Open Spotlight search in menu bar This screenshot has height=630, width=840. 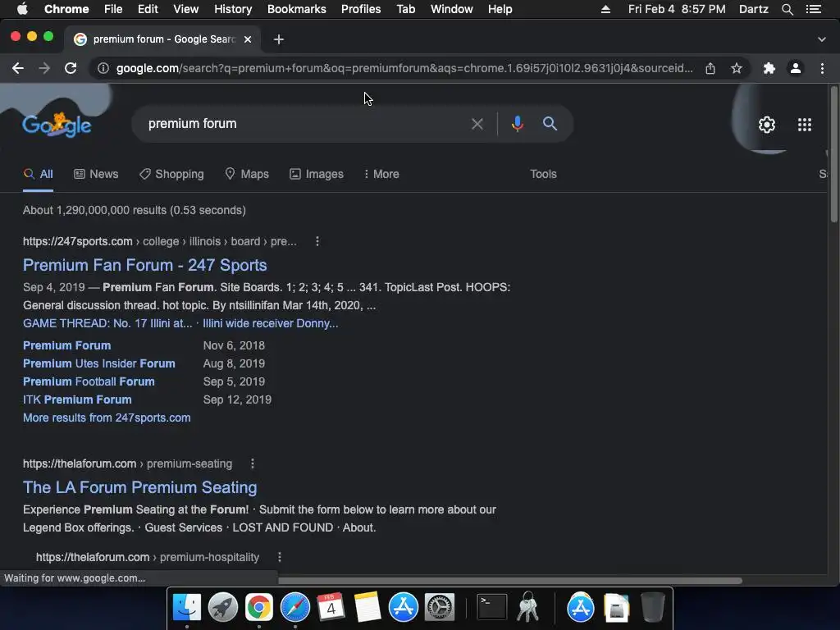[x=787, y=9]
